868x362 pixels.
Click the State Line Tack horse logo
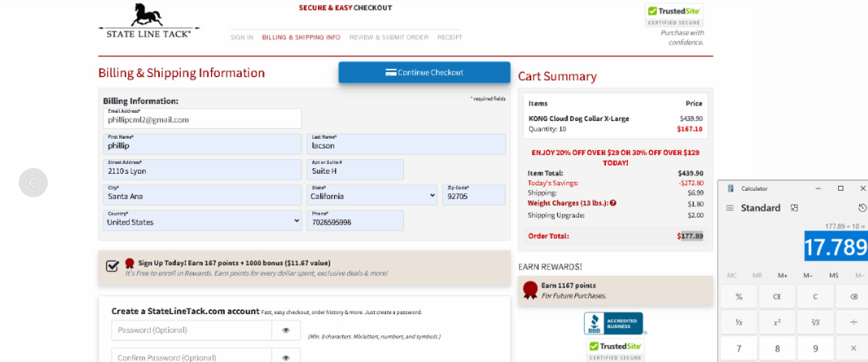point(149,21)
